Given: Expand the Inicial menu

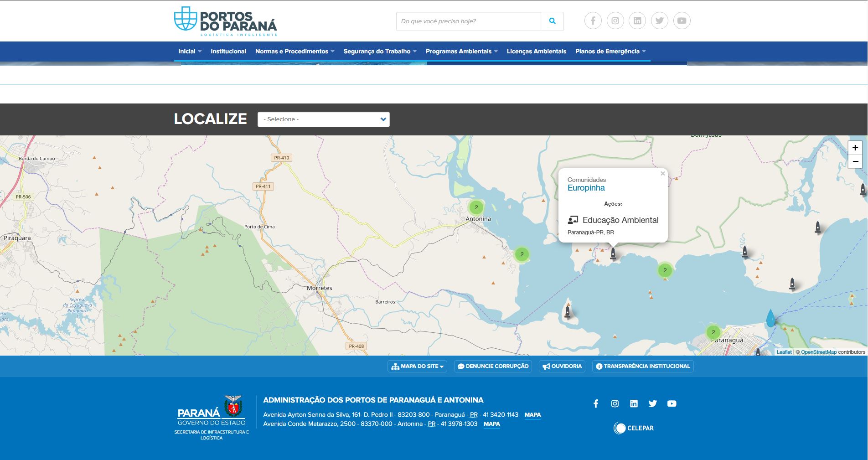Looking at the screenshot, I should point(190,51).
